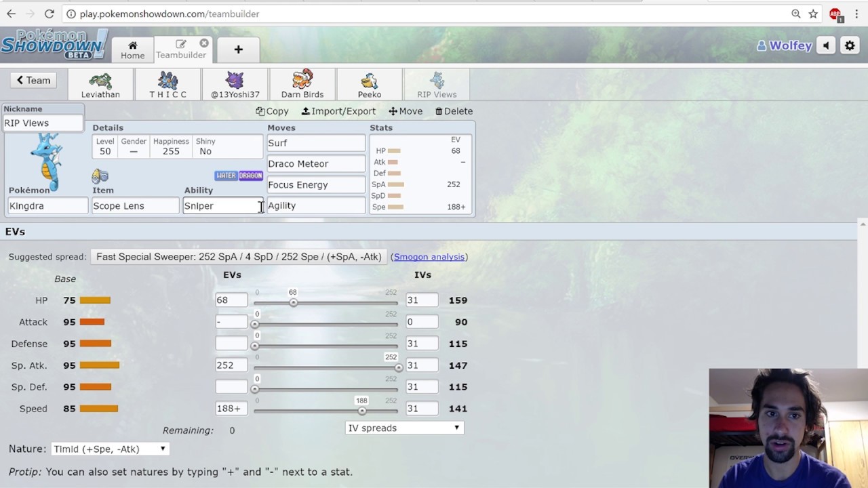Edit Attack IV field showing 0
Image resolution: width=868 pixels, height=488 pixels.
pos(422,322)
